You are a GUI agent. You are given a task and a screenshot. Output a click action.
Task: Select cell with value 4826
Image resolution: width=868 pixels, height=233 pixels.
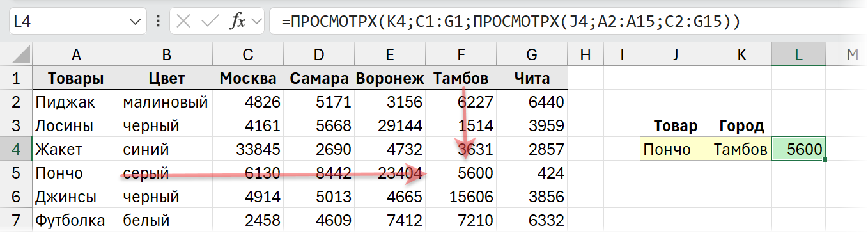click(x=247, y=102)
